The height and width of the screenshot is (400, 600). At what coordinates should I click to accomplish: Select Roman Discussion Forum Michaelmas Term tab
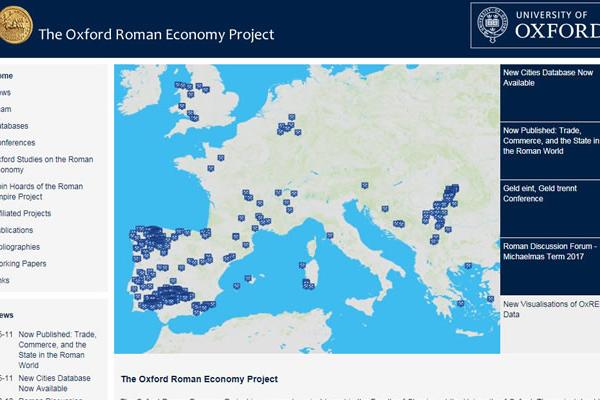[550, 266]
